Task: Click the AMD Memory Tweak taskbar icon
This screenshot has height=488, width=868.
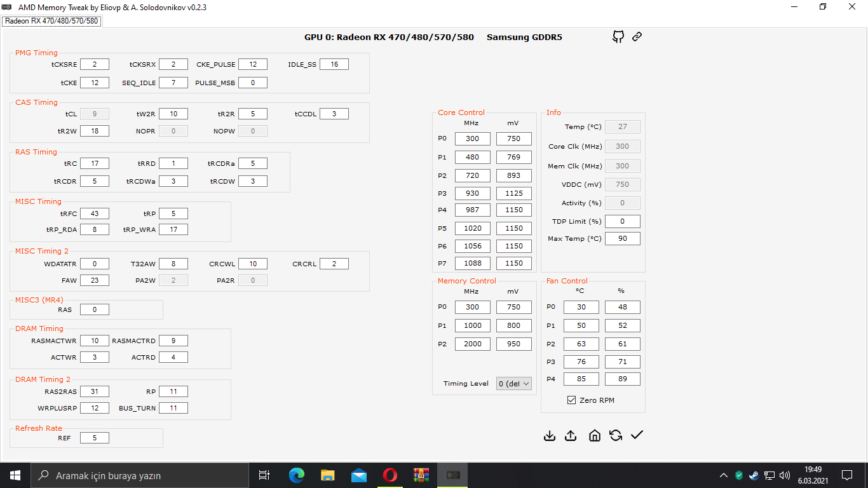Action: tap(452, 475)
